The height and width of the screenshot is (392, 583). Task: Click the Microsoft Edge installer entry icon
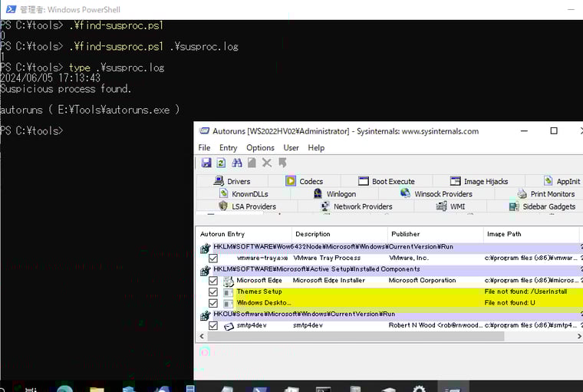(229, 282)
